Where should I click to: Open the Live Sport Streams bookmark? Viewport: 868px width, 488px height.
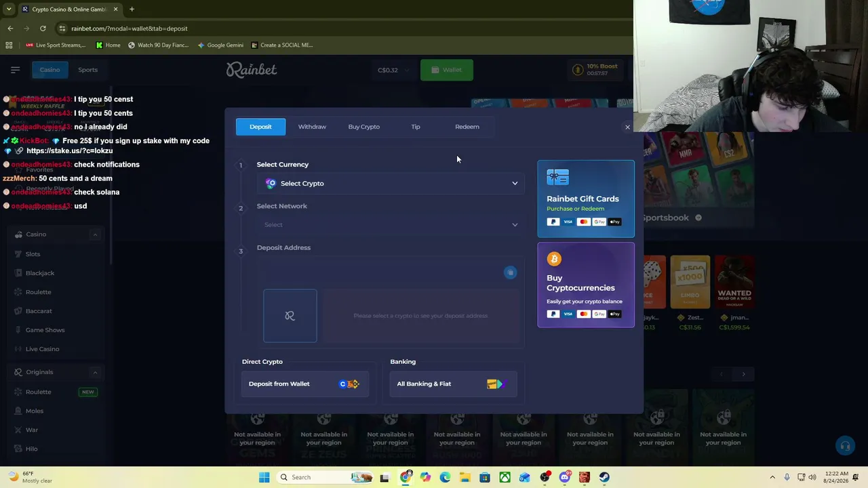point(55,45)
